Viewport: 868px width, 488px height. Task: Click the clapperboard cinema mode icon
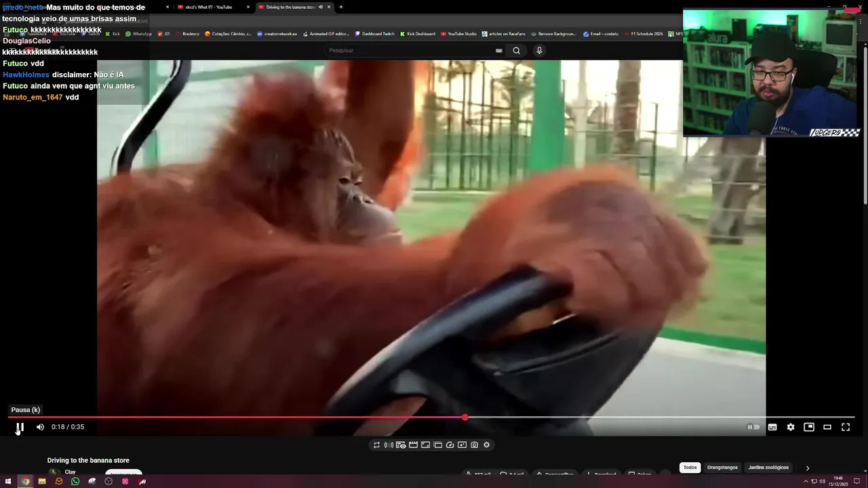tap(413, 445)
